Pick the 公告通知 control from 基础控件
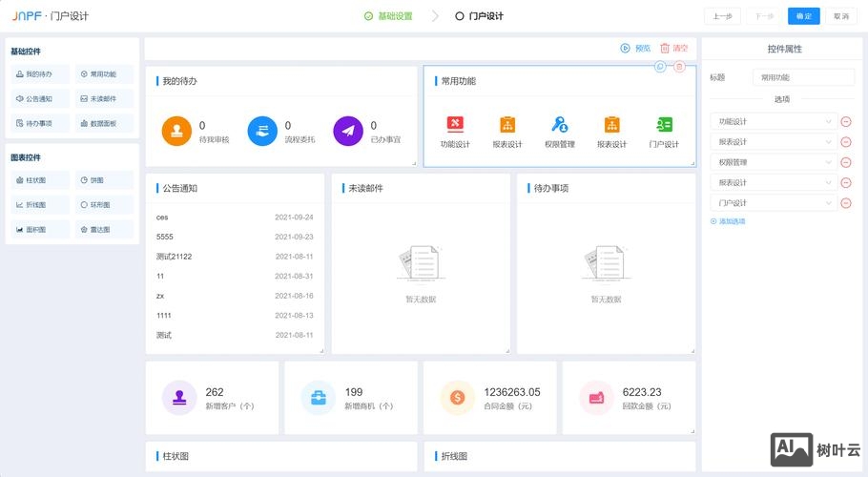Screen dimensions: 868x477 click(x=40, y=98)
